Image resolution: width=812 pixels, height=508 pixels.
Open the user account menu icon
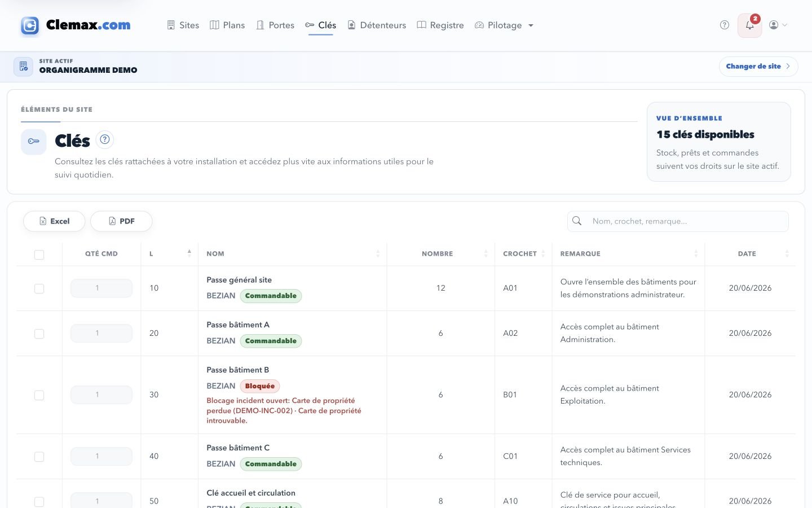point(778,25)
